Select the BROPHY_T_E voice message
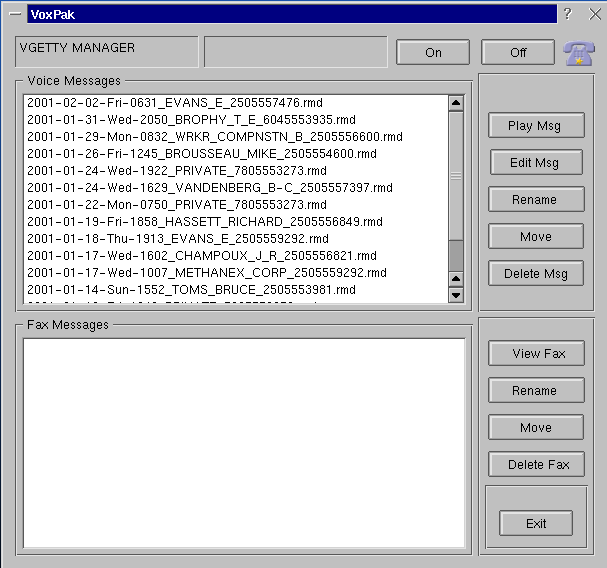The width and height of the screenshot is (607, 568). (x=191, y=120)
